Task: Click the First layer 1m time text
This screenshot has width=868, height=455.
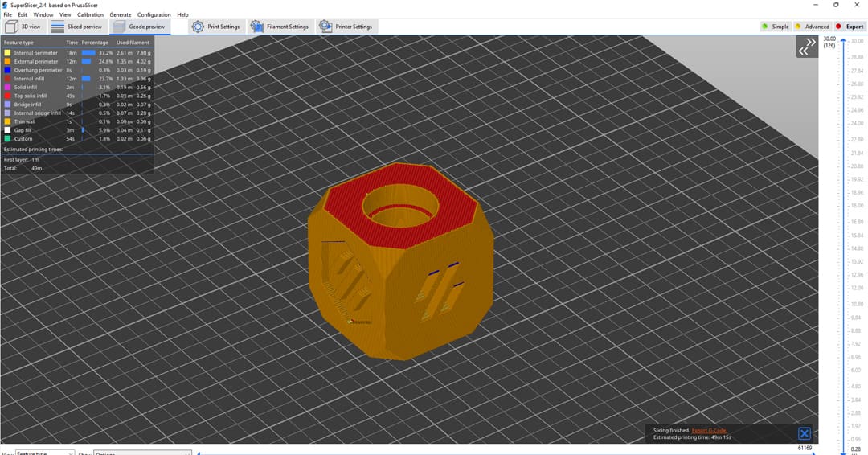Action: click(x=22, y=159)
